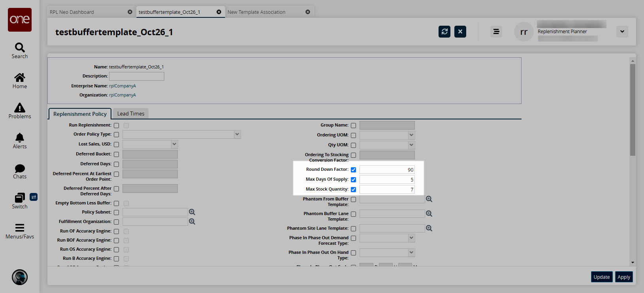Open lookup for Phantom From Buffer Template
Screen dimensions: 644x293
pos(429,199)
